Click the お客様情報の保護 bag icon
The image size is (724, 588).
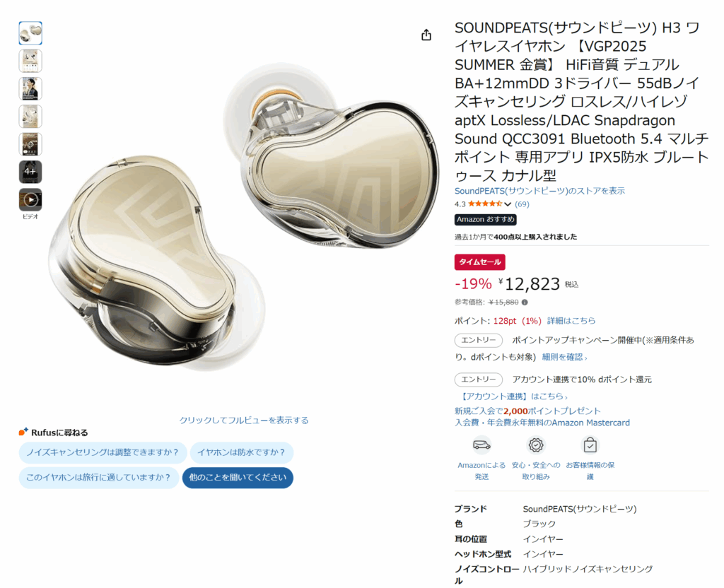590,445
